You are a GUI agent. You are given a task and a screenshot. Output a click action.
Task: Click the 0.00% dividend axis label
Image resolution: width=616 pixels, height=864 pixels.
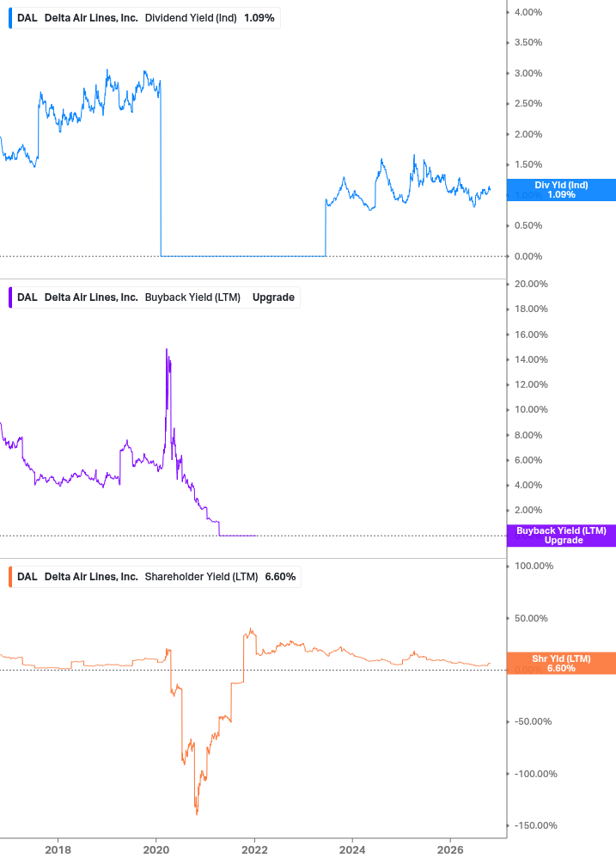pos(528,256)
